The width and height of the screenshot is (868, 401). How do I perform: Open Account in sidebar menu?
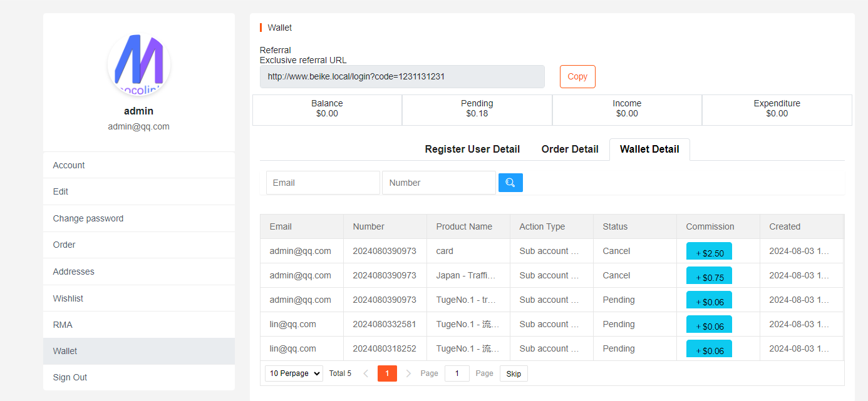tap(69, 165)
